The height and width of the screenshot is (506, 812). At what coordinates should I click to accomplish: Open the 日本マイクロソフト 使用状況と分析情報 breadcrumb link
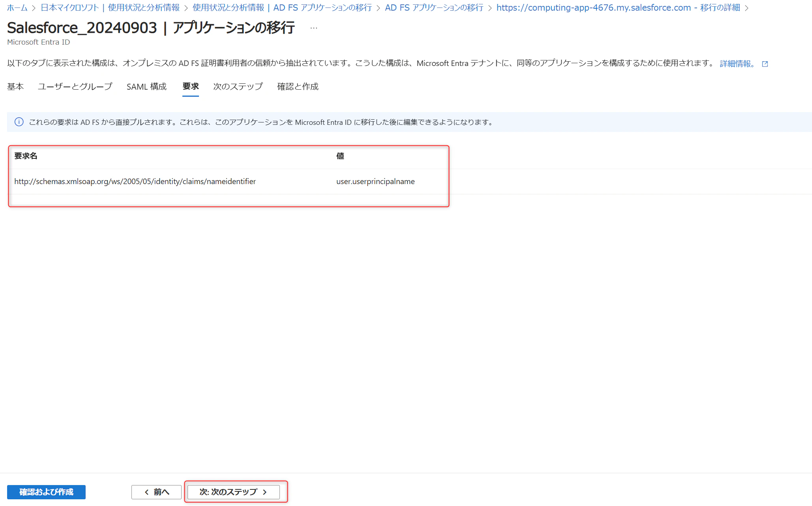tap(110, 7)
